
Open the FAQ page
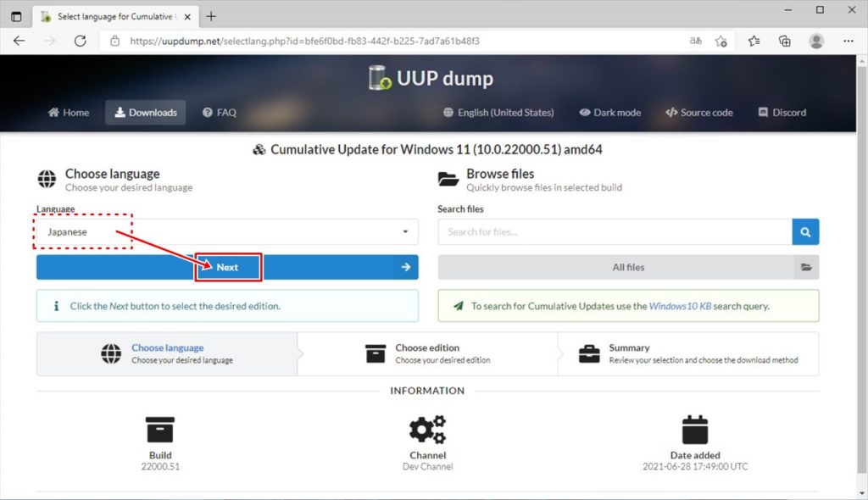pos(220,113)
